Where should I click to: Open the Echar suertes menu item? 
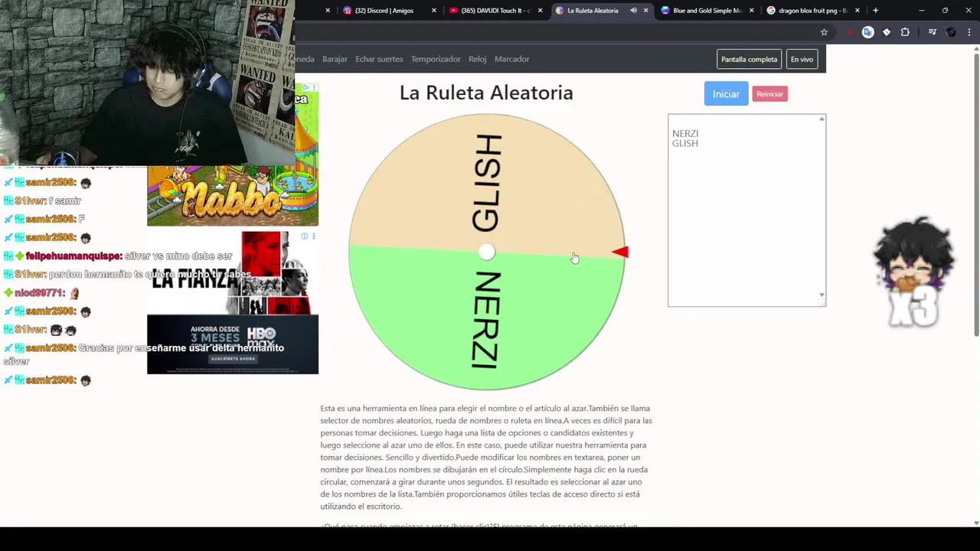pyautogui.click(x=379, y=59)
